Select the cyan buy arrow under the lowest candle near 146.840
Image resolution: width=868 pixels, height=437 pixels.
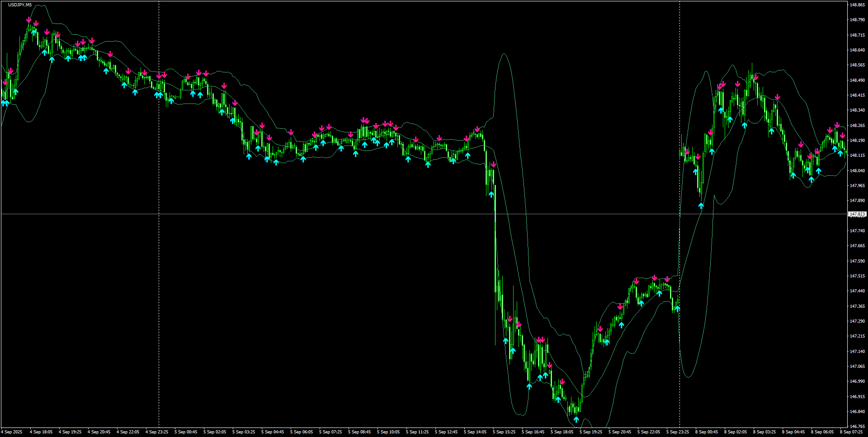[x=576, y=418]
